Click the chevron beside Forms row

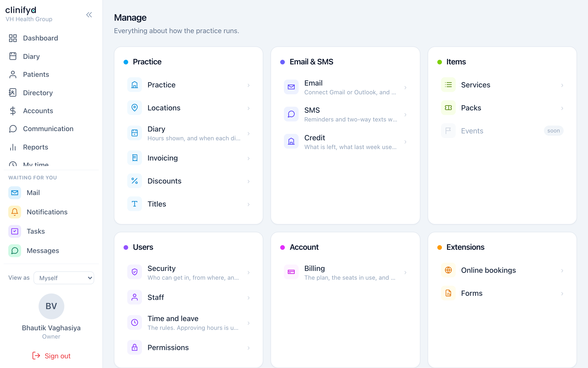point(562,294)
